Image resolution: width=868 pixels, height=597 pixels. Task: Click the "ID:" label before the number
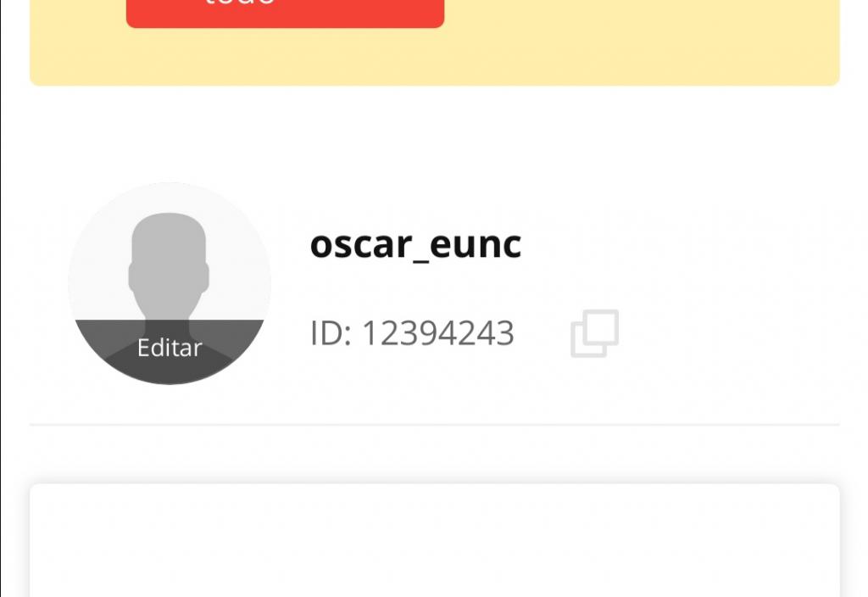[x=331, y=332]
